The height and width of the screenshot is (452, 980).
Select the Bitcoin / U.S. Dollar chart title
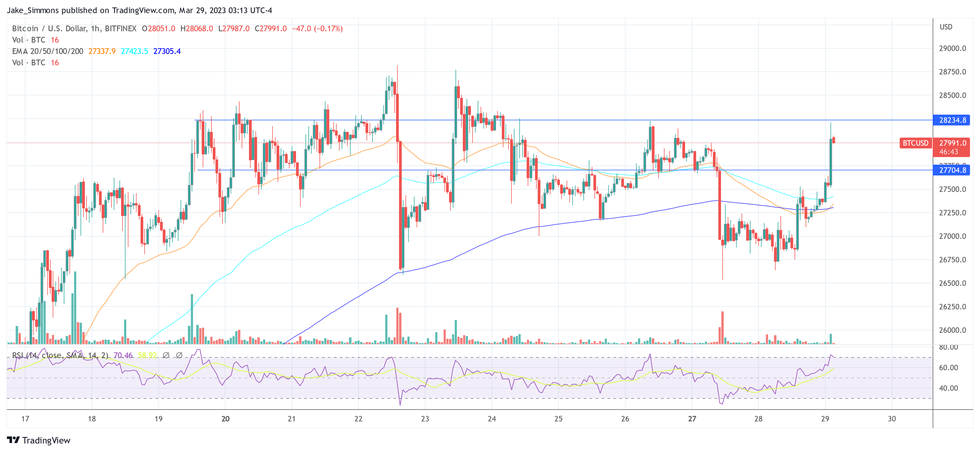74,29
